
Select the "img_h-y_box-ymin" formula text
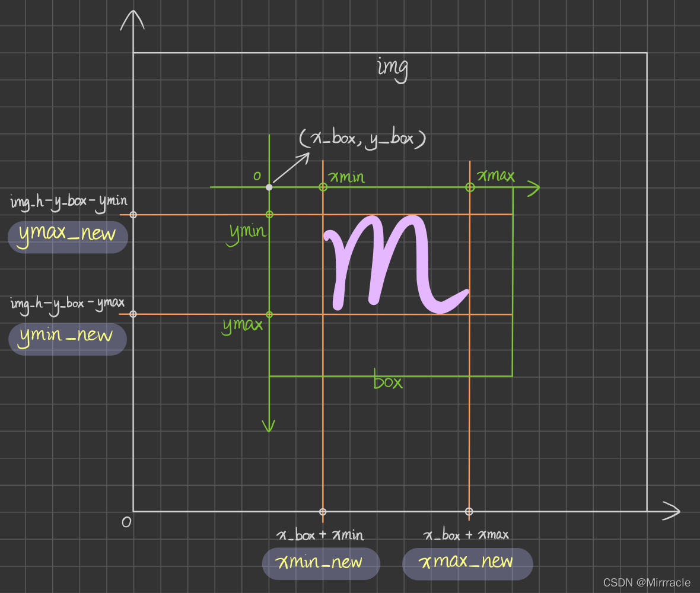[x=69, y=202]
